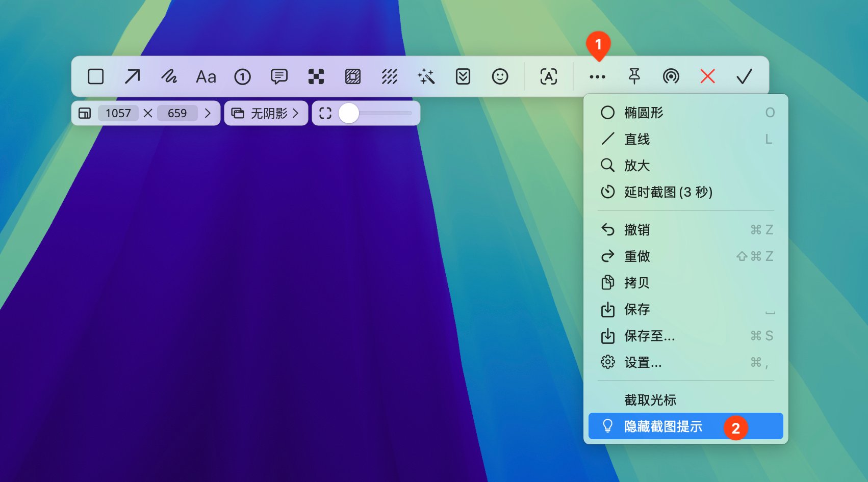Viewport: 868px width, 482px height.
Task: Open the emoji sticker tool
Action: [x=500, y=76]
